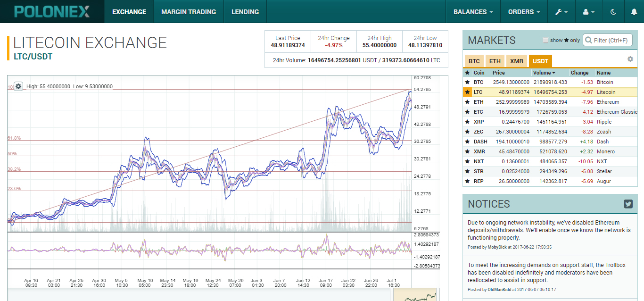Toggle star for ZEC market
The height and width of the screenshot is (301, 644).
tap(467, 132)
